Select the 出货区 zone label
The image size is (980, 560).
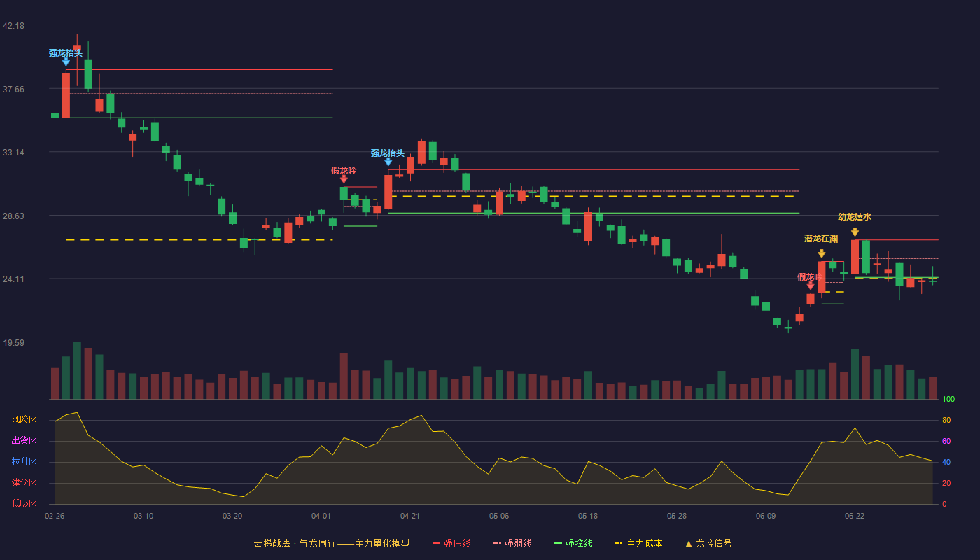tap(24, 441)
